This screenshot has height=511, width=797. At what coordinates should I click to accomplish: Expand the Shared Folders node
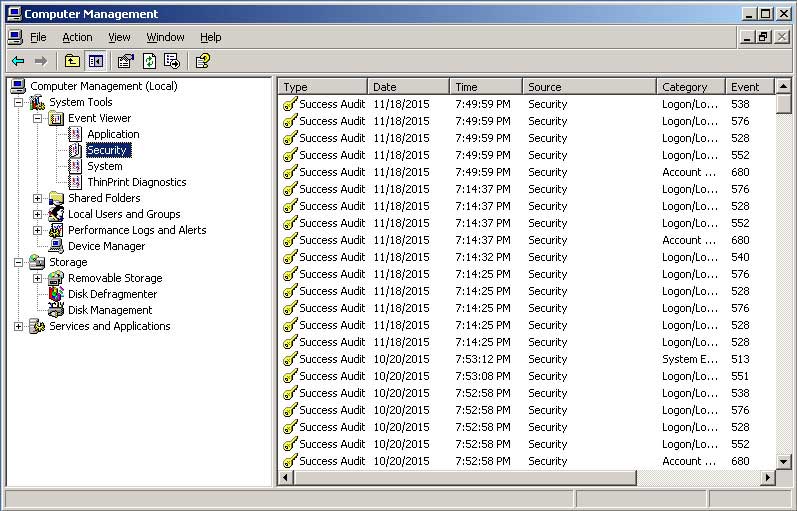coord(38,198)
